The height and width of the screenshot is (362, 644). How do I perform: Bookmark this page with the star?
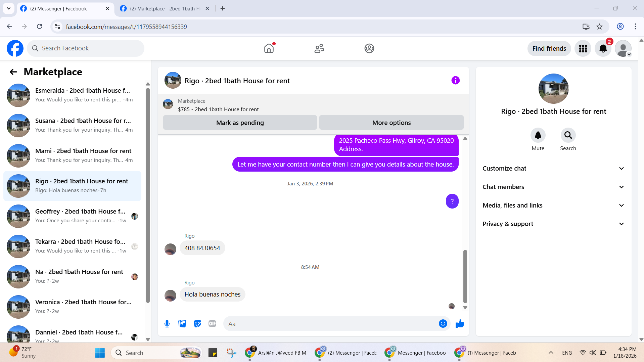pyautogui.click(x=600, y=27)
